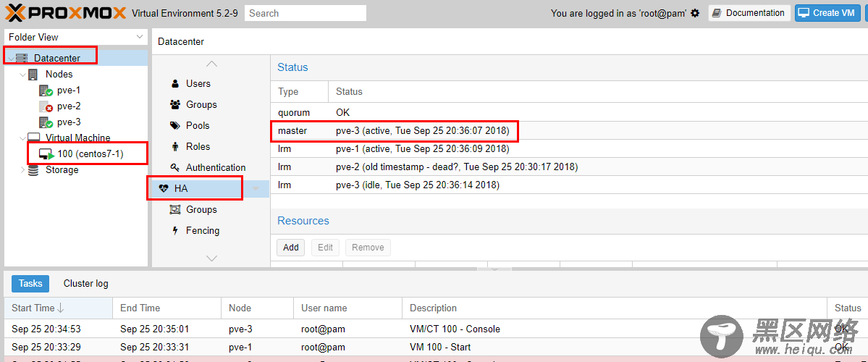Expand the Storage tree folder
Viewport: 868px width, 362px height.
[22, 170]
